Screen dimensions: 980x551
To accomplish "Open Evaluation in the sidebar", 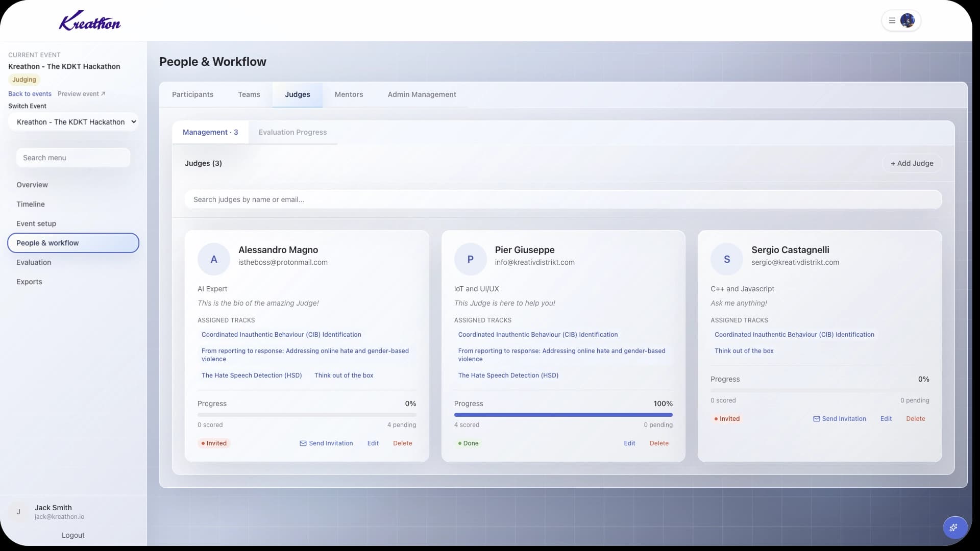I will coord(73,262).
